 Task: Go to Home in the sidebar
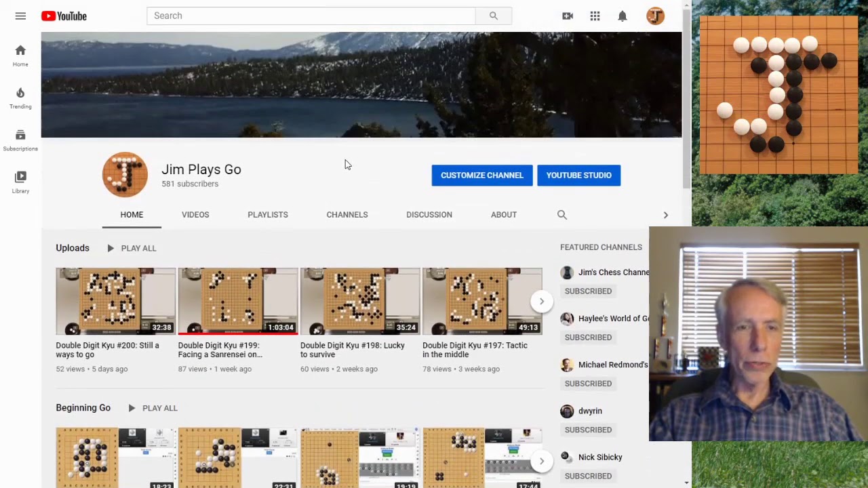point(20,56)
